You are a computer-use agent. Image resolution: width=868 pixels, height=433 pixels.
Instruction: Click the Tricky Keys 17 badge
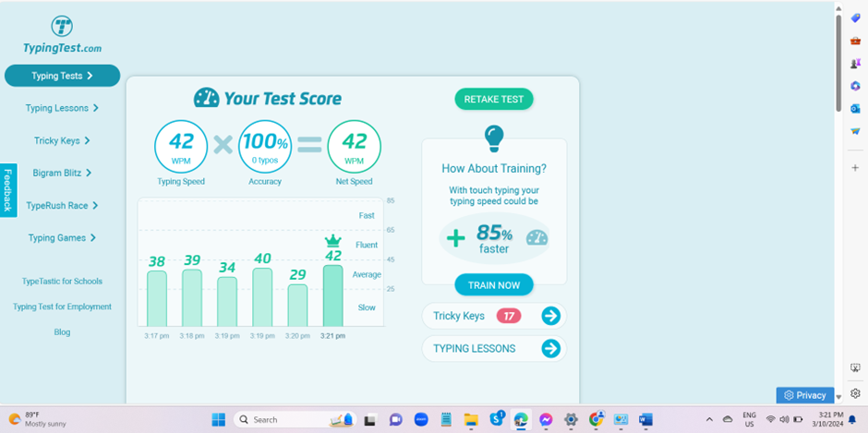(x=509, y=316)
